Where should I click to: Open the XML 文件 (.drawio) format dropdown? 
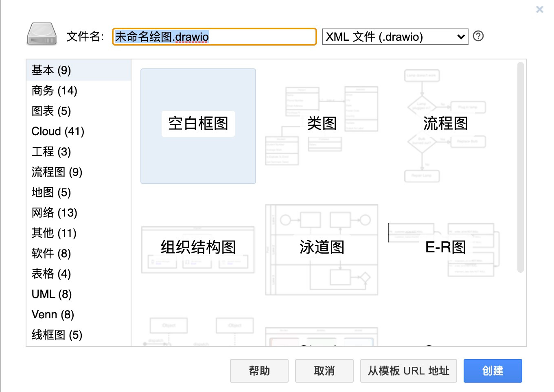395,37
